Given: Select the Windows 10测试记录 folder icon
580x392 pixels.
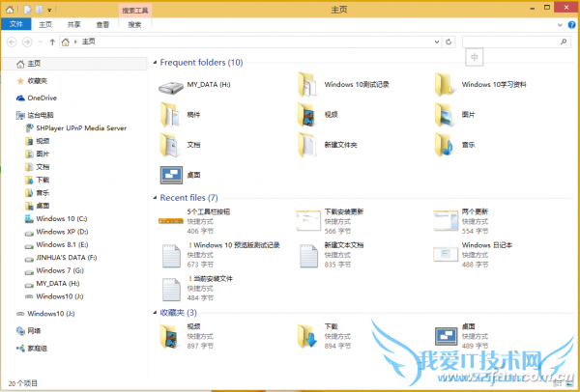Looking at the screenshot, I should [x=307, y=85].
